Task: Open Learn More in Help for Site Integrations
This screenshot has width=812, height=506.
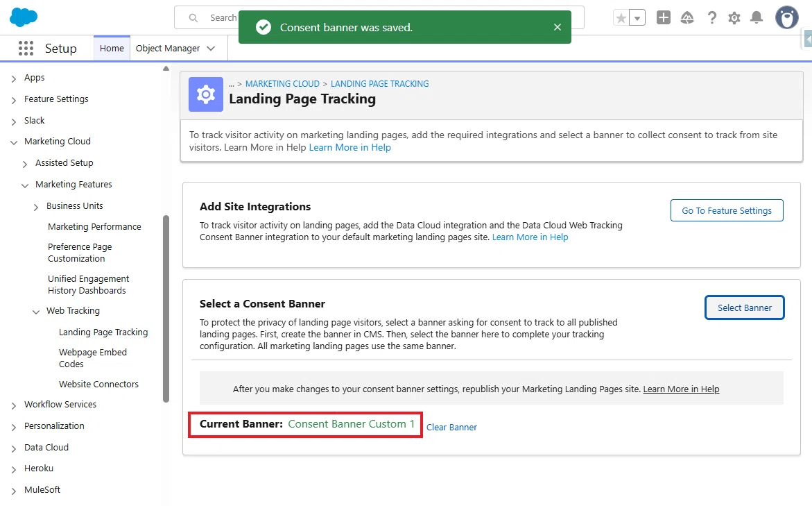Action: click(530, 237)
